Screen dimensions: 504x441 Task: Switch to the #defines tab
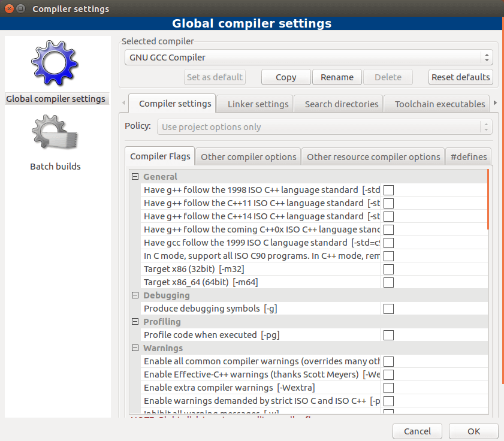468,156
